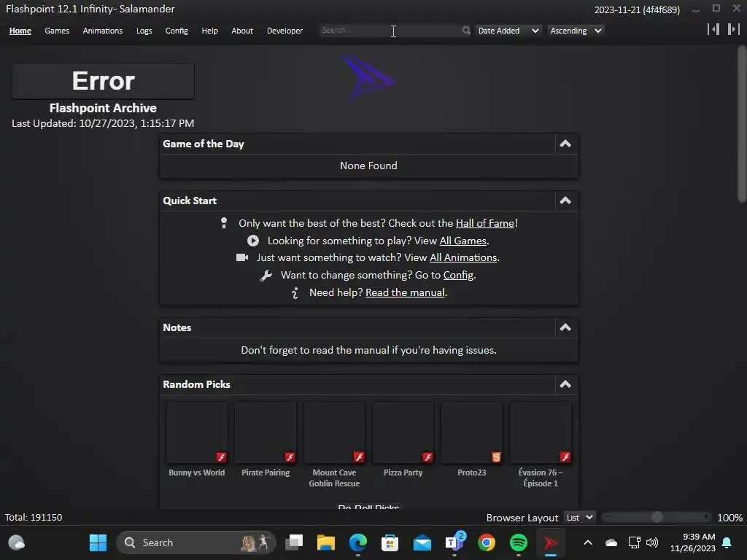Toggle the left sidebar icon
This screenshot has width=747, height=560.
coord(713,29)
